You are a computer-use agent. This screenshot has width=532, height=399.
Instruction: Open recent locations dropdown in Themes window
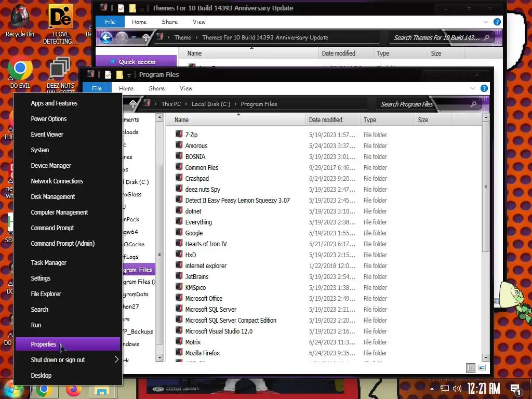click(134, 37)
